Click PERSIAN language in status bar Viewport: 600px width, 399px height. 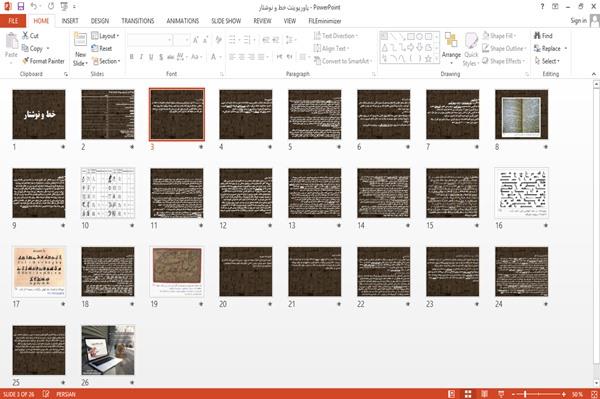[66, 394]
